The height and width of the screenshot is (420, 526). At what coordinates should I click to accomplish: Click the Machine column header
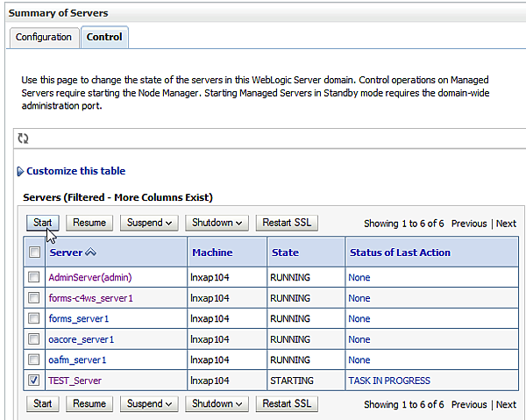[x=212, y=253]
